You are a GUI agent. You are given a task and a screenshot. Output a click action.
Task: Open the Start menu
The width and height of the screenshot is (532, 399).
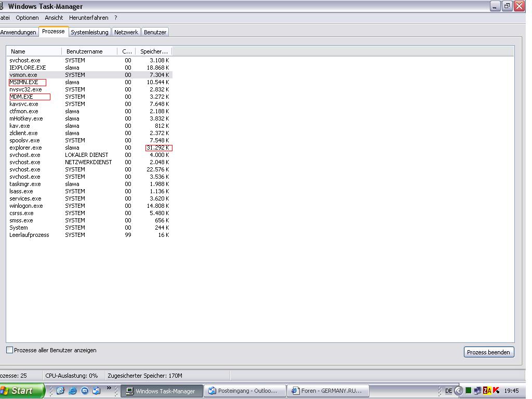[x=22, y=391]
